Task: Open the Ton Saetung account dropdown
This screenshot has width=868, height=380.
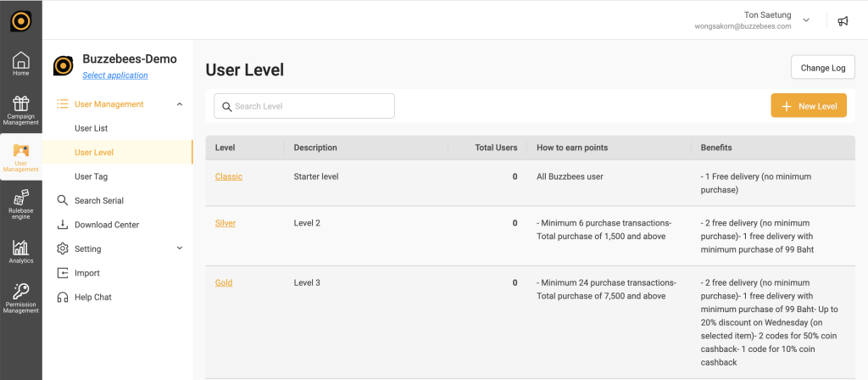Action: click(805, 20)
